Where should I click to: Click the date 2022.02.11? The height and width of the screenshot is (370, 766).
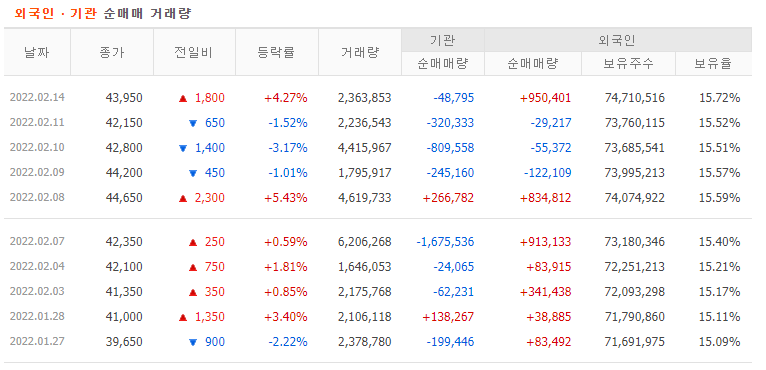[x=37, y=122]
